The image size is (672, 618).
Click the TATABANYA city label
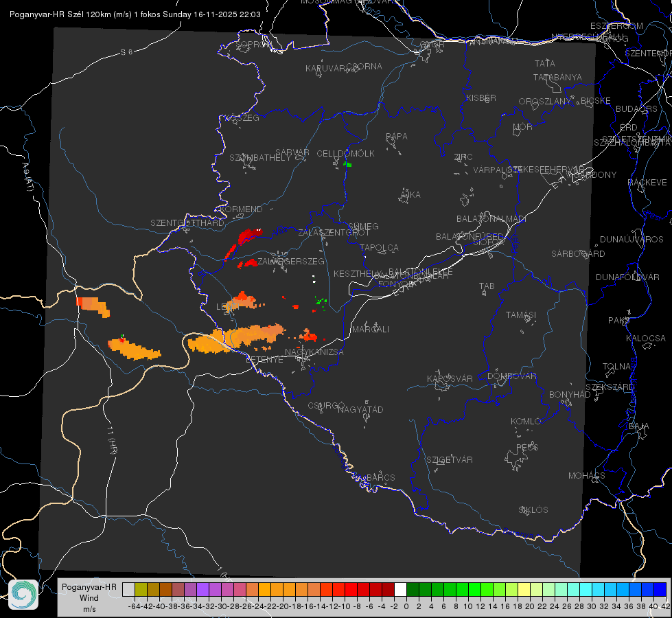(557, 77)
